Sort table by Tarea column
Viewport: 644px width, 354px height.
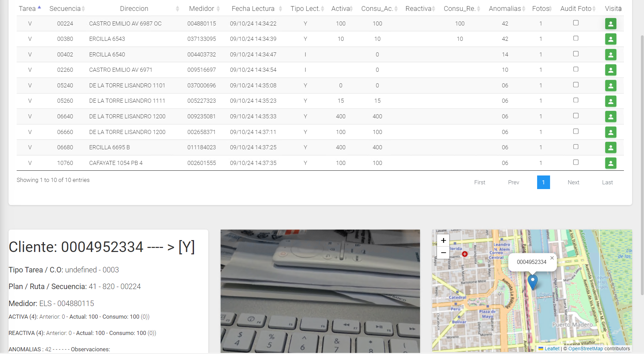[30, 9]
